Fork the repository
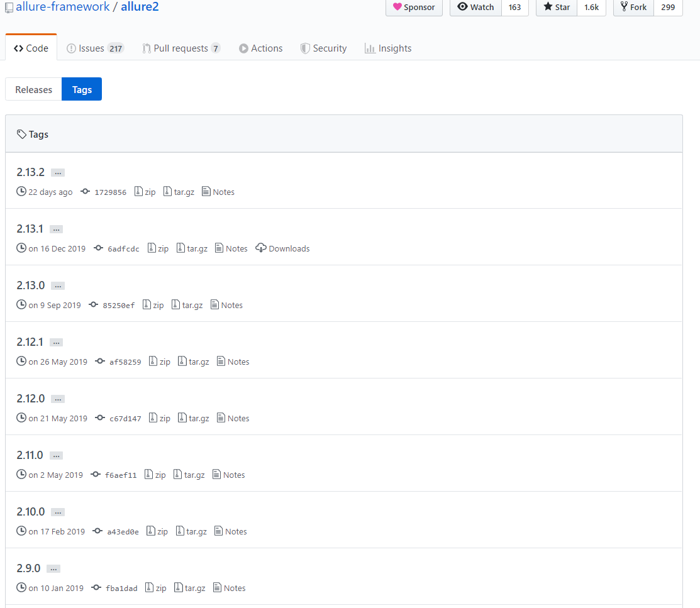 coord(633,7)
